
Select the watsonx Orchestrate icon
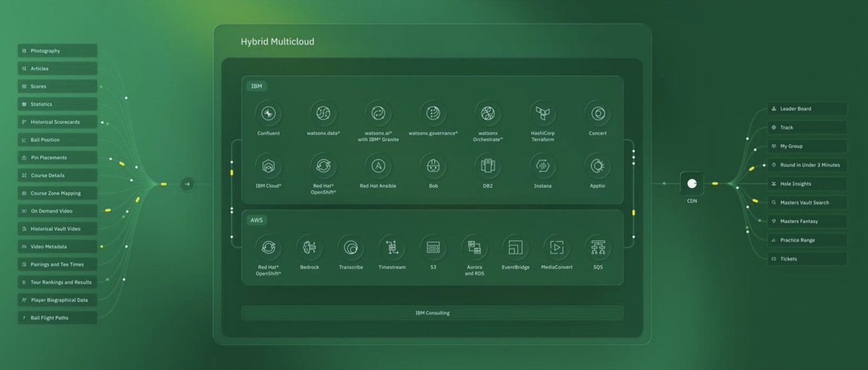(488, 113)
